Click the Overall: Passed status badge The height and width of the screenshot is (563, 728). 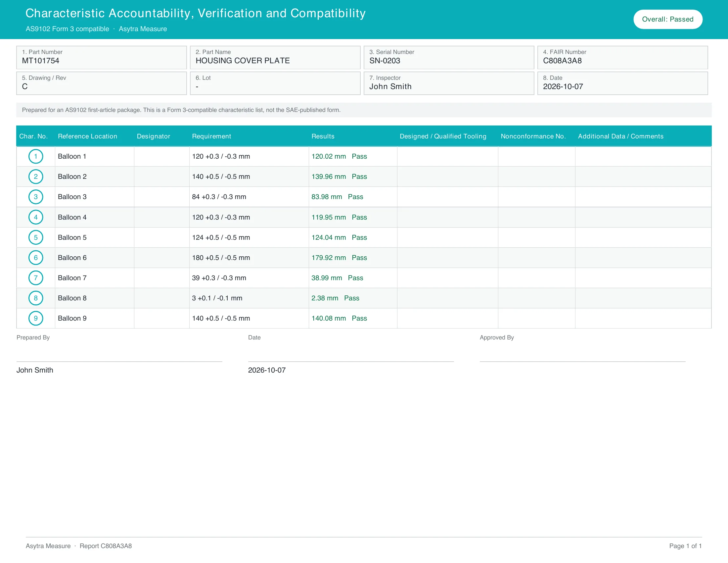point(668,19)
